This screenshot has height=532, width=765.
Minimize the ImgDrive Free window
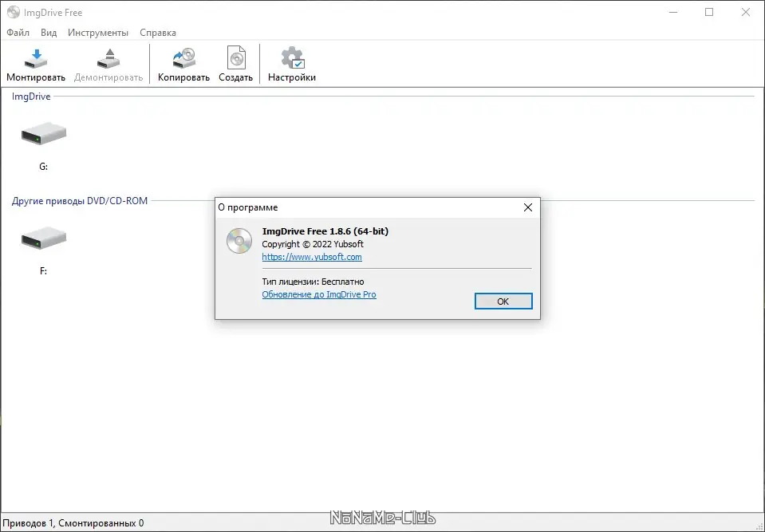point(673,12)
